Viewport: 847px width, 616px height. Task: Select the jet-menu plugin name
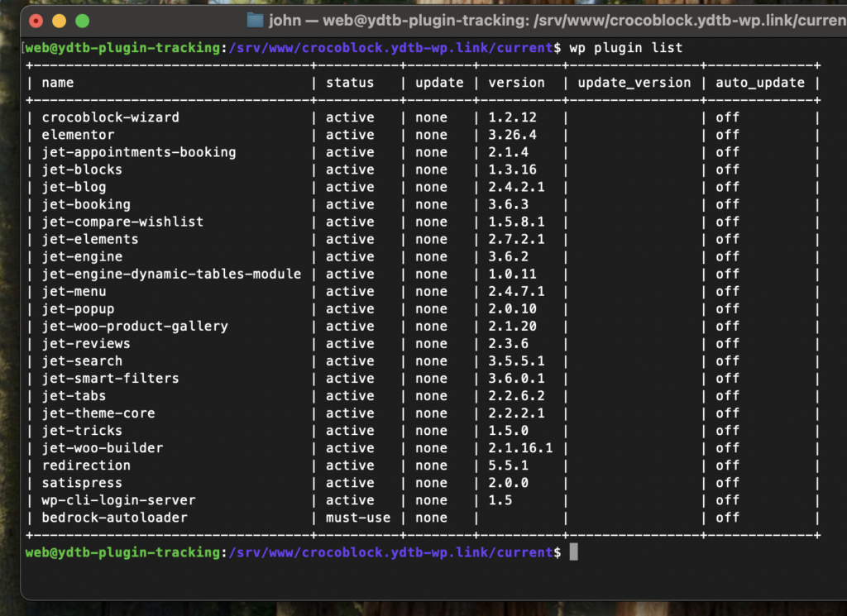pyautogui.click(x=74, y=292)
